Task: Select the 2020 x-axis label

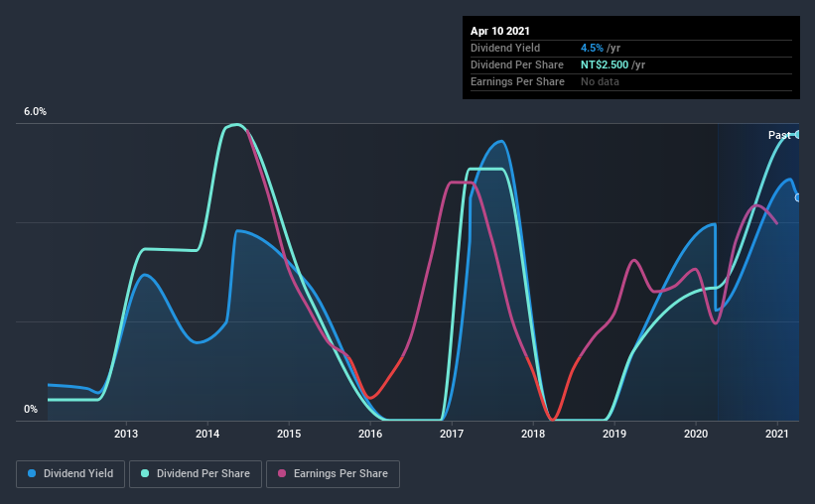Action: [x=696, y=434]
